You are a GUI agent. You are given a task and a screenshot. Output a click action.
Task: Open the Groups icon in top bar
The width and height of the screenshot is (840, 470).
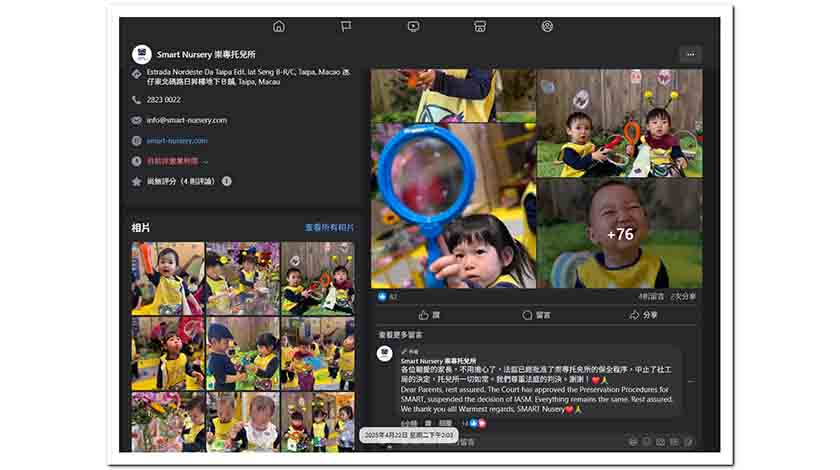pos(547,26)
